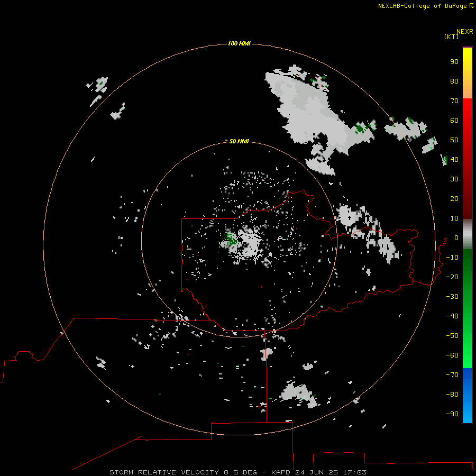The image size is (476, 476).
Task: Click the -60 value on the velocity scale
Action: (x=452, y=355)
